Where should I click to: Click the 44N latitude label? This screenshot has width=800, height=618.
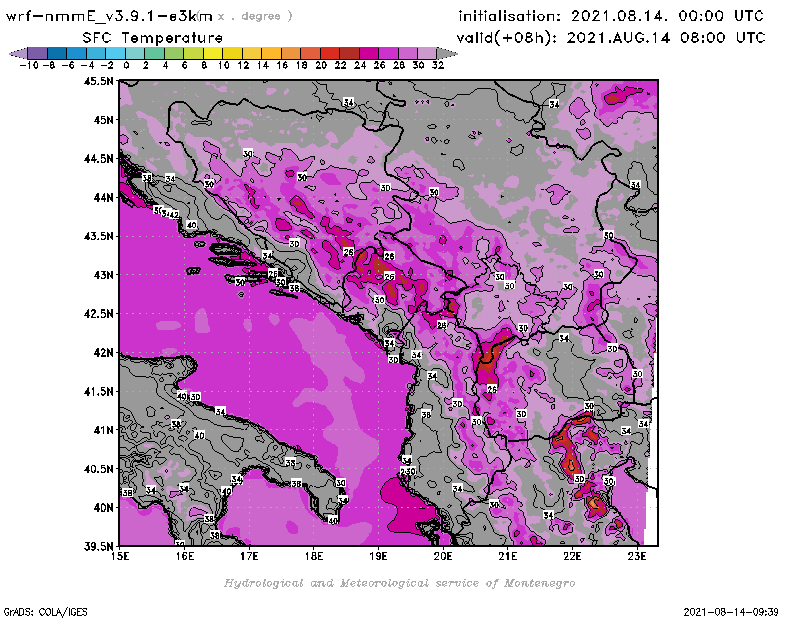[x=103, y=197]
